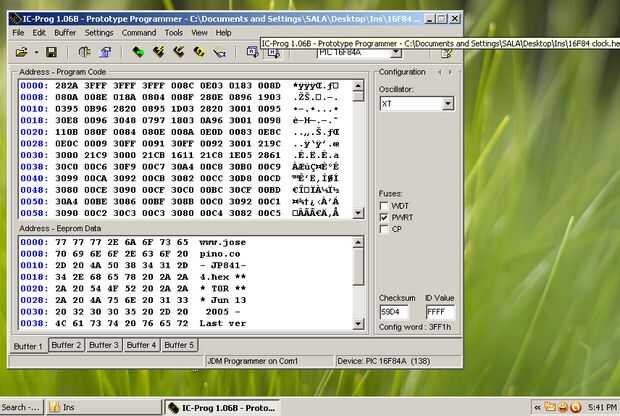The height and width of the screenshot is (416, 620).
Task: Open the Edit menu
Action: [39, 33]
